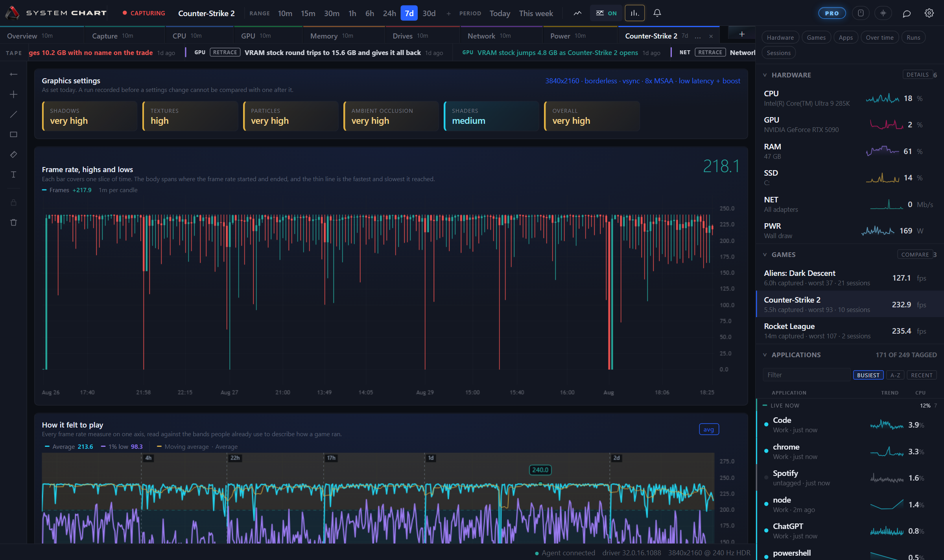The height and width of the screenshot is (560, 944).
Task: Select the 7d range
Action: (409, 13)
